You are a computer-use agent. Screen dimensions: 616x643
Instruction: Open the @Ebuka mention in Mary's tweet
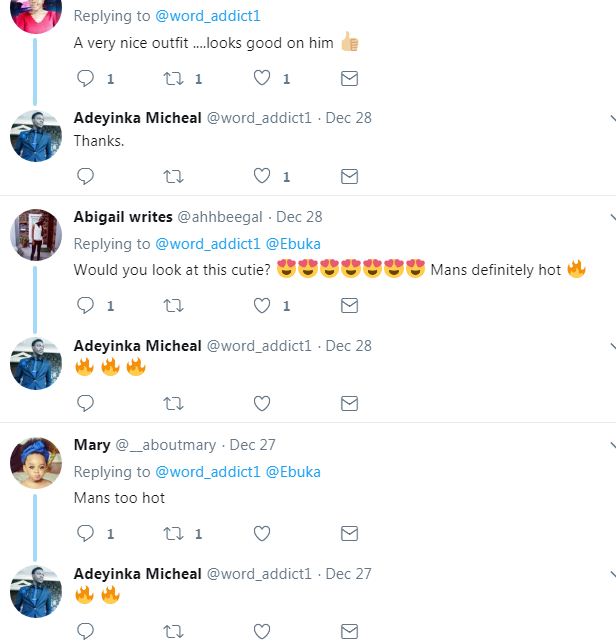coord(293,471)
